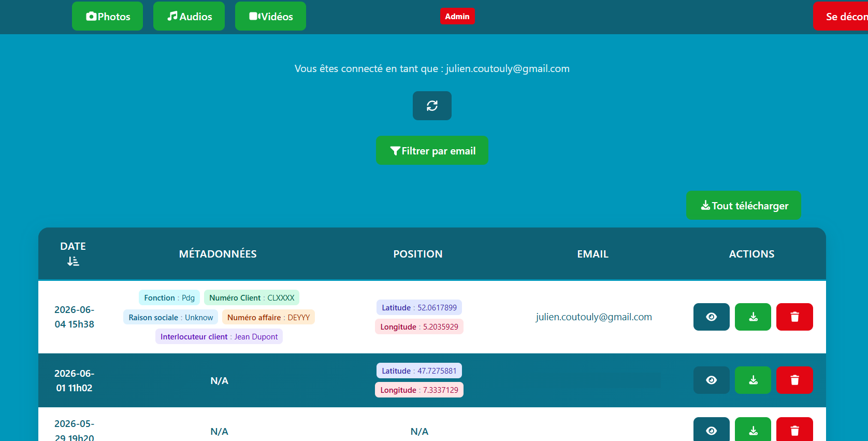The width and height of the screenshot is (868, 441).
Task: Click the Se déconnecter button
Action: pos(841,16)
